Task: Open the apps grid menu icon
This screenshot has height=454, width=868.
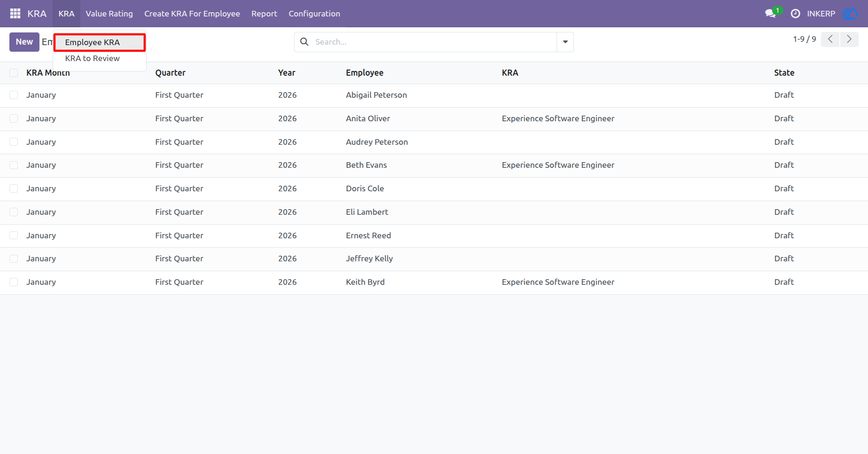Action: tap(15, 14)
